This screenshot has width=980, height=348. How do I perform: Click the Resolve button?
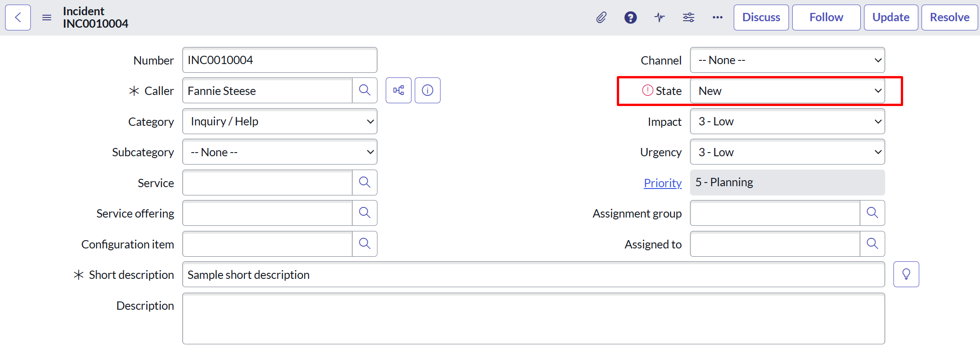tap(949, 18)
